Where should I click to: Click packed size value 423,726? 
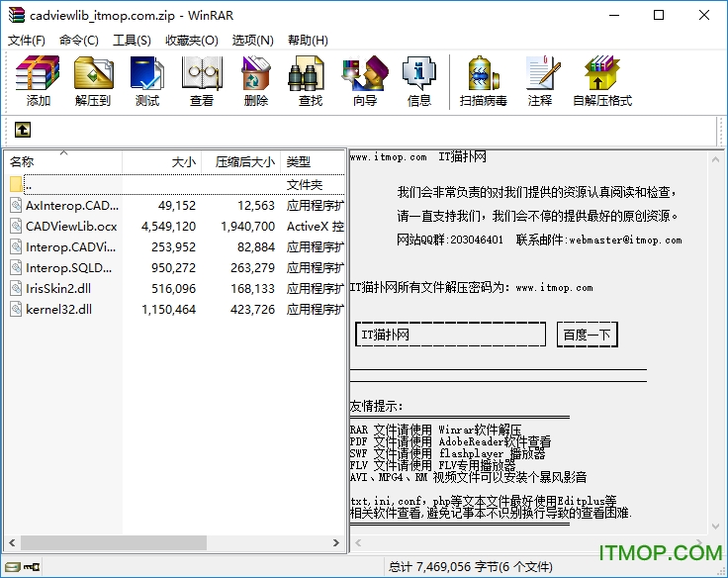[252, 309]
